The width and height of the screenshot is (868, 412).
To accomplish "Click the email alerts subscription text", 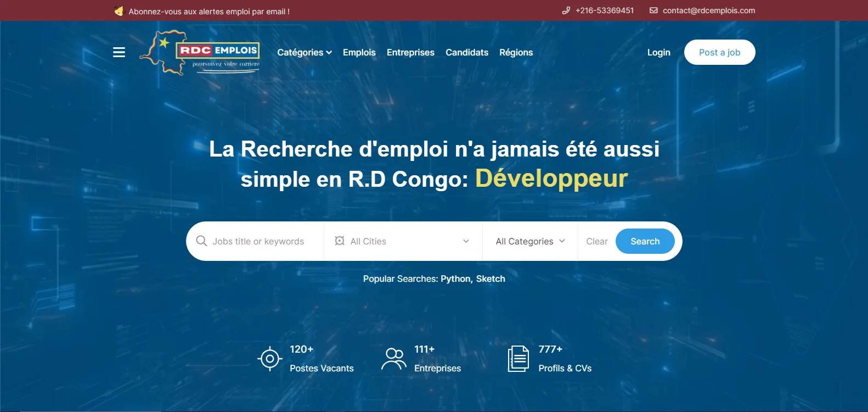I will tap(209, 11).
